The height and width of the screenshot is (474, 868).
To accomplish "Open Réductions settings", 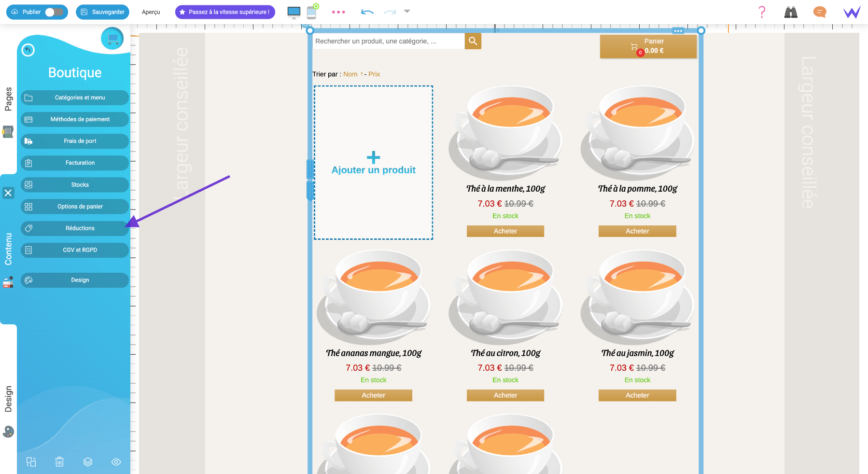I will pyautogui.click(x=75, y=228).
